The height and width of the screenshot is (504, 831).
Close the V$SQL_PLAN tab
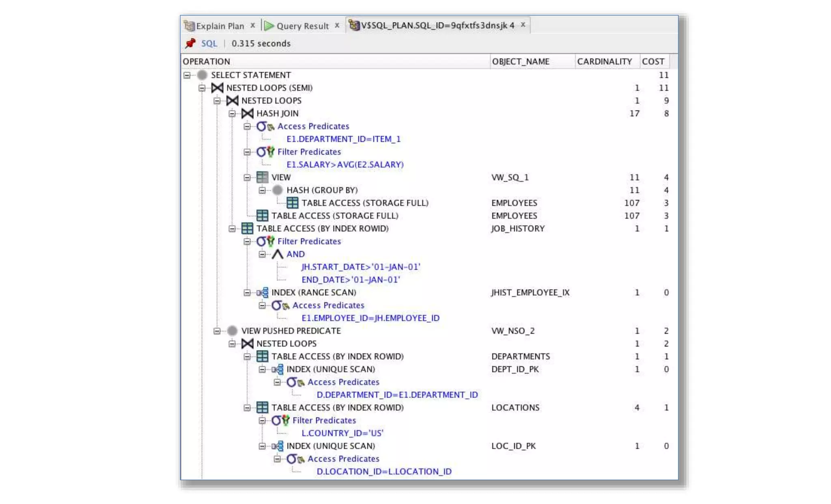point(523,25)
